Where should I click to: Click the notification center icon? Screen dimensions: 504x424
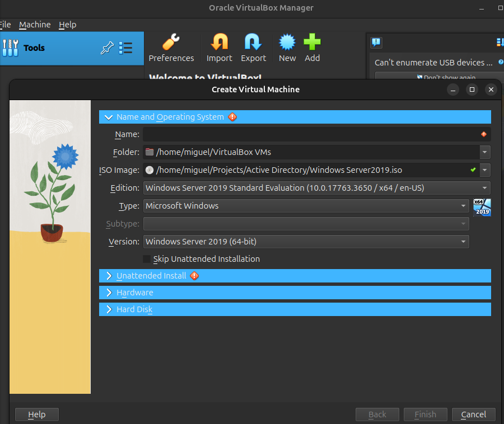(x=376, y=42)
